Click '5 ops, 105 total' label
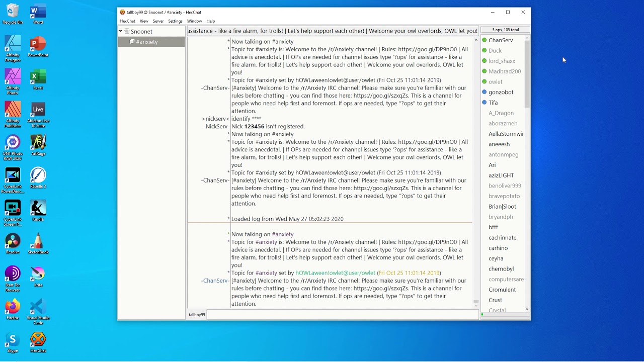644x362 pixels. [505, 30]
